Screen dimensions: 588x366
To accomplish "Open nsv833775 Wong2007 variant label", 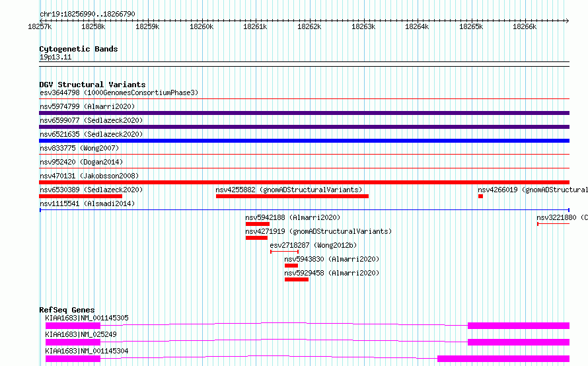I will coord(79,148).
